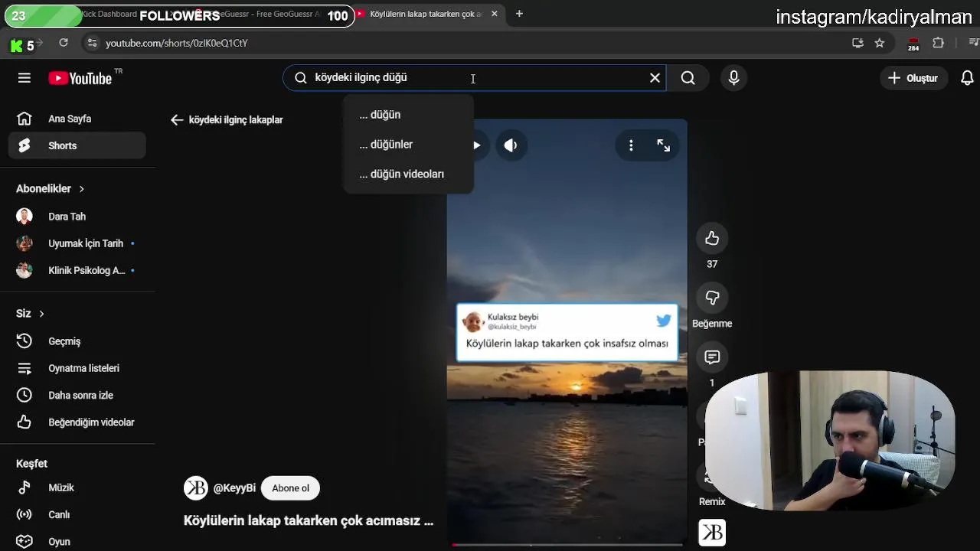980x551 pixels.
Task: Expand the Siz section
Action: (31, 314)
